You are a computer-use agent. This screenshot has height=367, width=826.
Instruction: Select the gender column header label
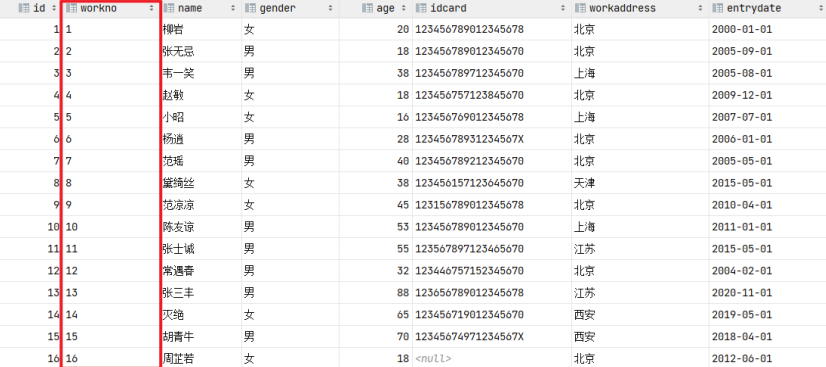coord(278,8)
